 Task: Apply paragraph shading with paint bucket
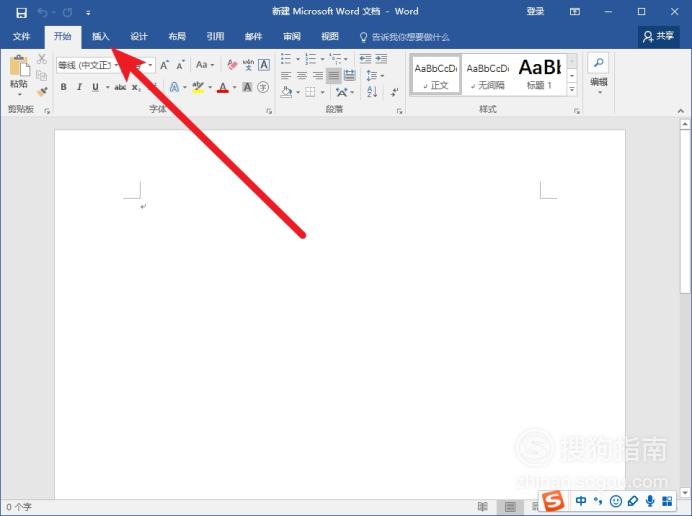coord(286,92)
